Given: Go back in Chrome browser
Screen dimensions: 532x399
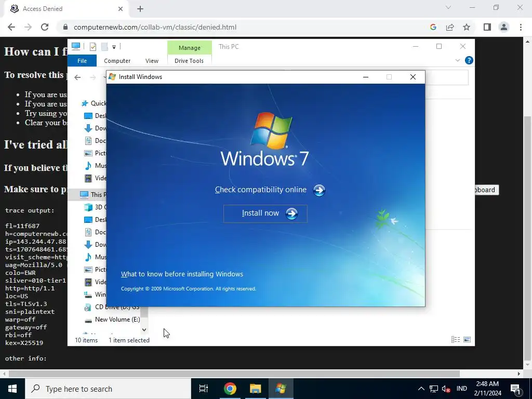Looking at the screenshot, I should pos(11,27).
